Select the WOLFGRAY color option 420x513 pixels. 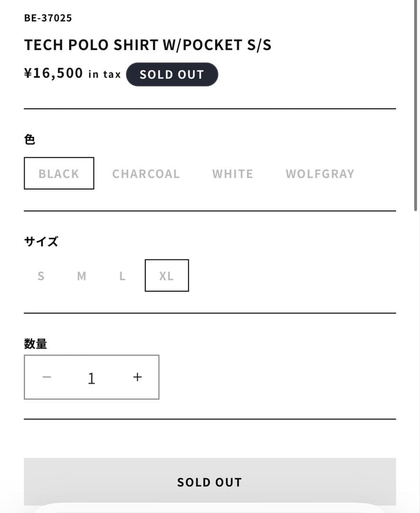click(x=320, y=174)
